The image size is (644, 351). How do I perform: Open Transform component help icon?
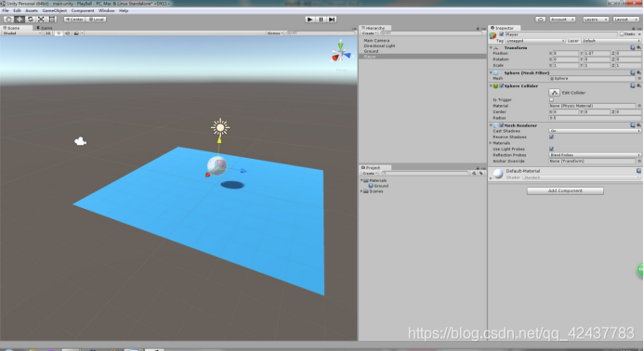[x=633, y=47]
